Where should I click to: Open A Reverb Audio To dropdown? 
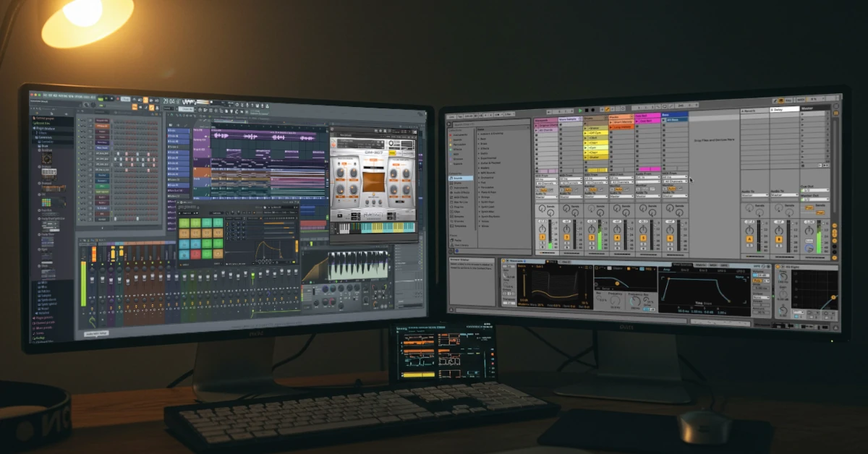[x=755, y=195]
